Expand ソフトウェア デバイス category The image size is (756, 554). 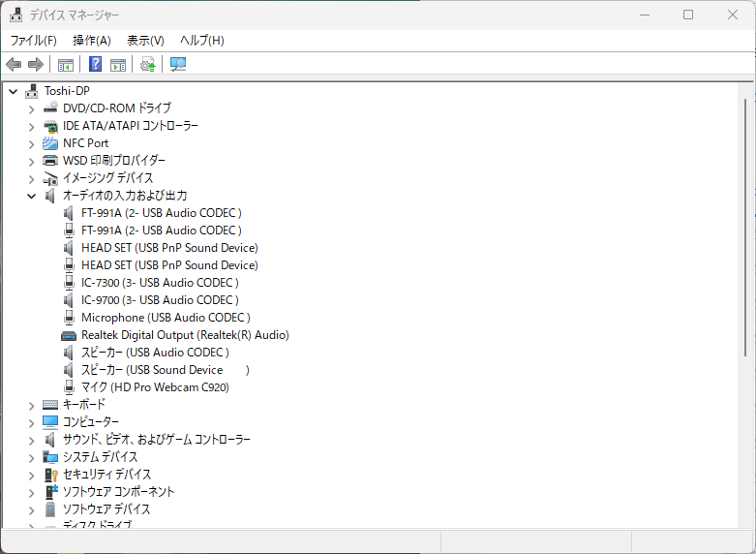pos(32,510)
